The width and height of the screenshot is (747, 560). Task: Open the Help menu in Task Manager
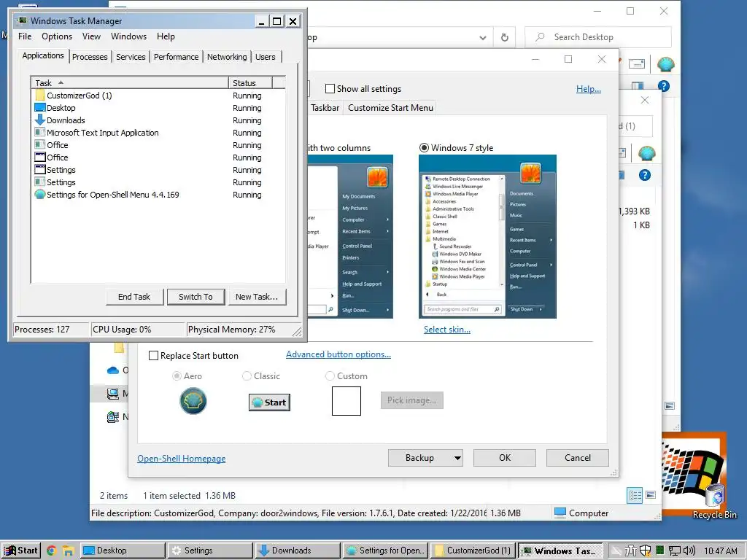166,36
